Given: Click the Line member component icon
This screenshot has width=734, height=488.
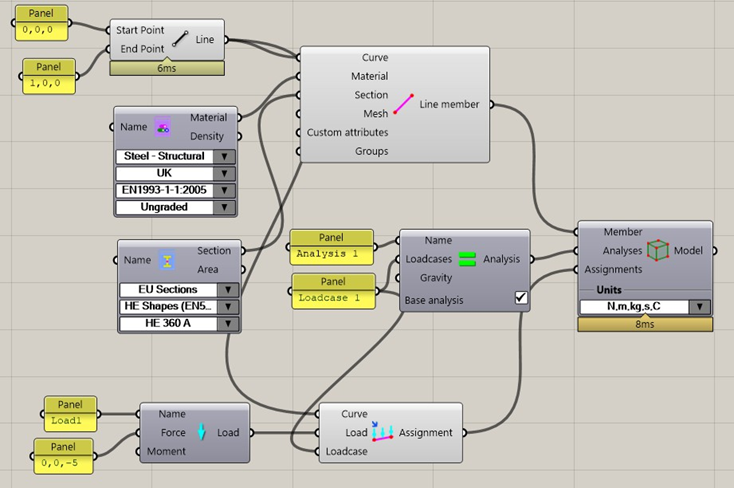Looking at the screenshot, I should pos(403,103).
